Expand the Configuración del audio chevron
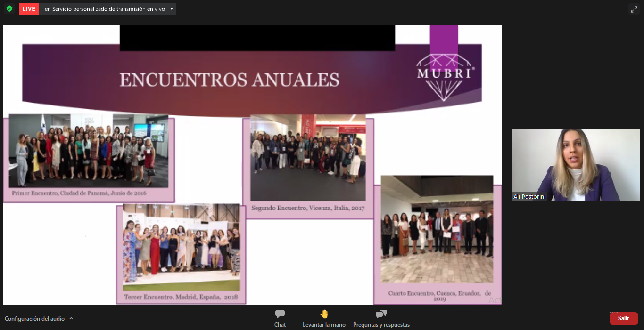 (71, 318)
